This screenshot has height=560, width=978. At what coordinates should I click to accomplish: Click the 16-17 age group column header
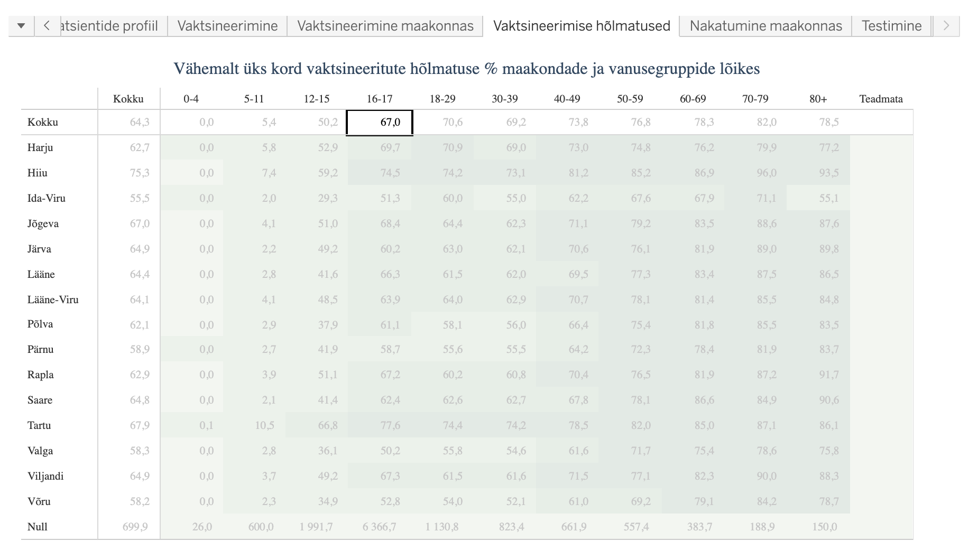pos(380,99)
